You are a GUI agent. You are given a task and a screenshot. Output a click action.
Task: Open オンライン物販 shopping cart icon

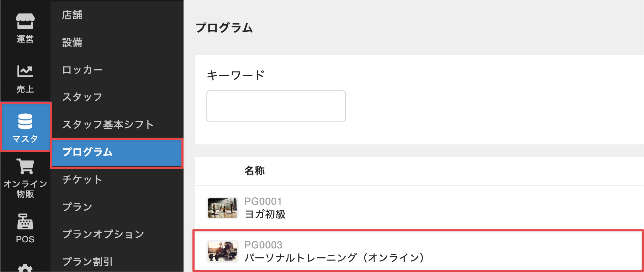[25, 167]
